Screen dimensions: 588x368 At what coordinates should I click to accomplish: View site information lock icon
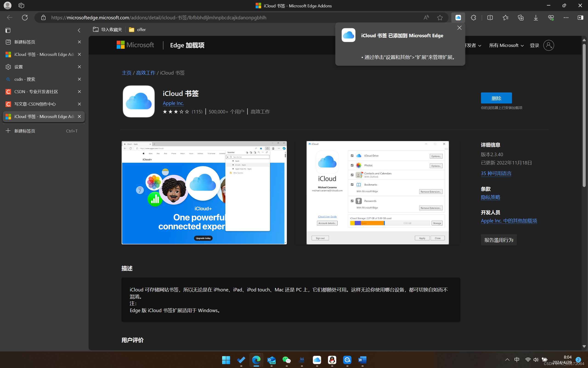[x=43, y=17]
